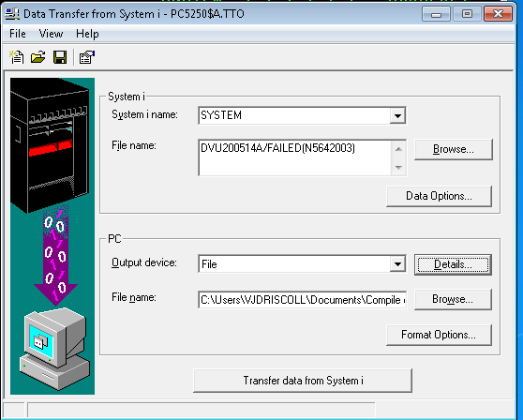Click the file name box scroll down arrow
523x420 pixels.
point(398,168)
